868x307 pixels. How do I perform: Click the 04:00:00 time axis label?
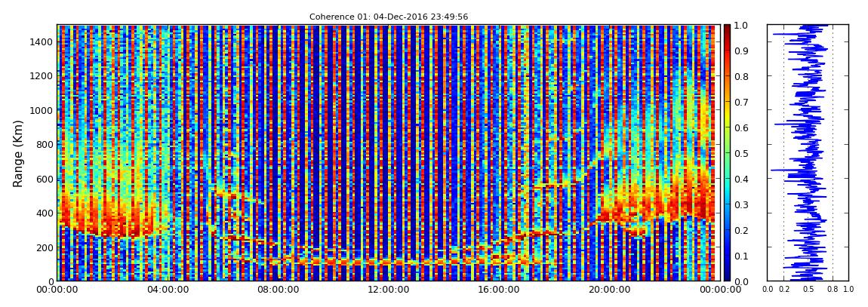tap(167, 290)
